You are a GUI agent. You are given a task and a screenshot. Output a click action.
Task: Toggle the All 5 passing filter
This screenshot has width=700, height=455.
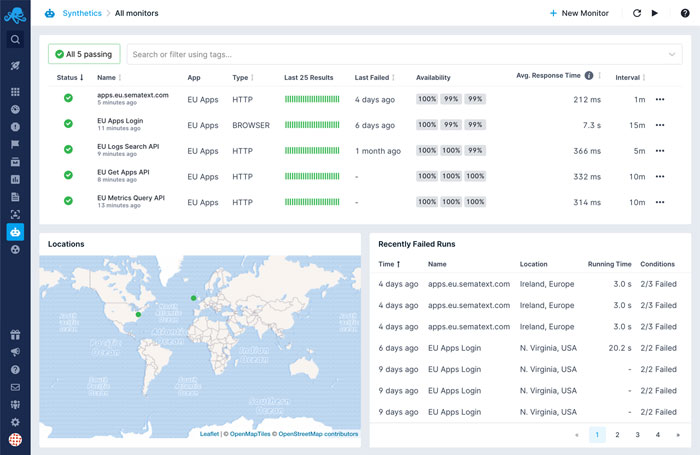(x=85, y=54)
